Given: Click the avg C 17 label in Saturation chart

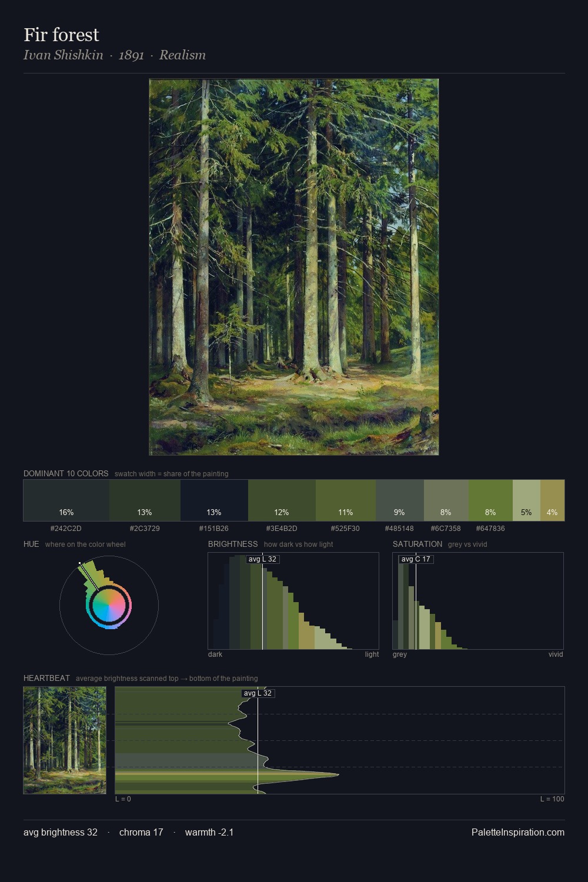Looking at the screenshot, I should (x=416, y=559).
